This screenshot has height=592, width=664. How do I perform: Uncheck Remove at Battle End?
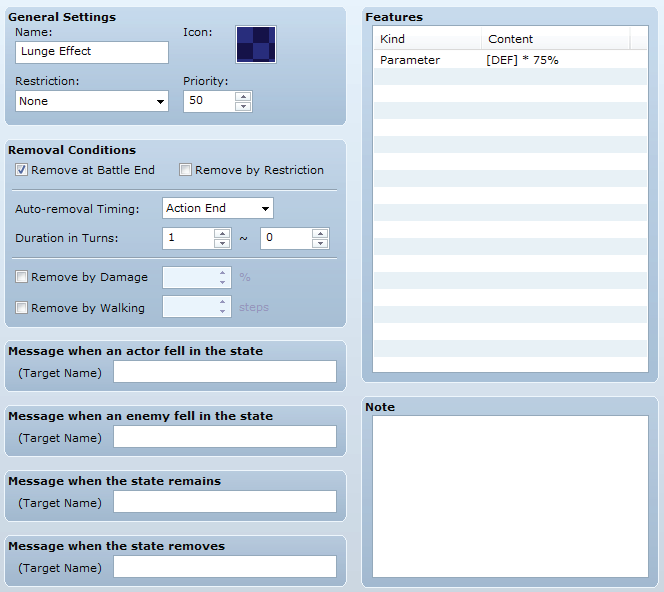(22, 170)
